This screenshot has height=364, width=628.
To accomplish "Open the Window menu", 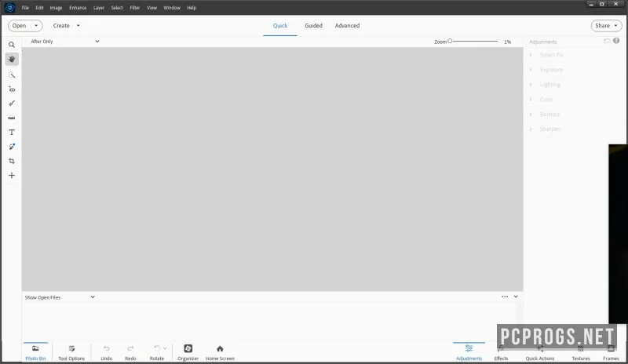I will (x=172, y=8).
